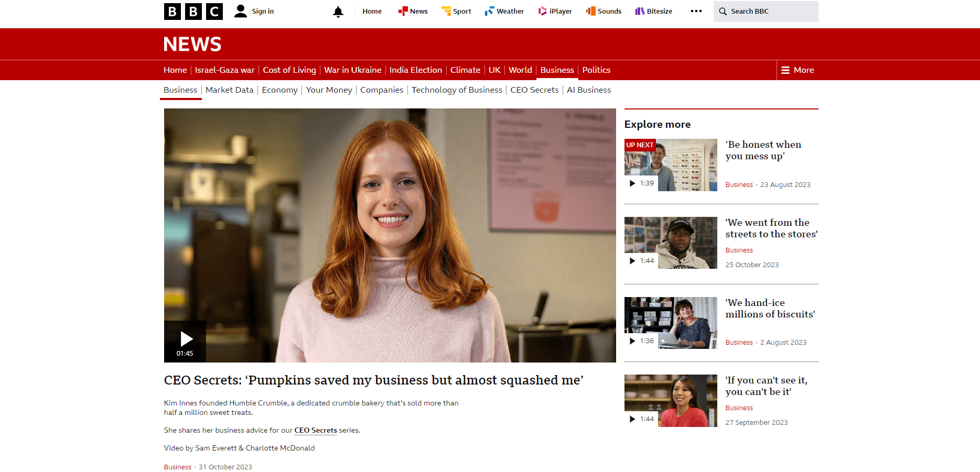The image size is (980, 472).
Task: Click the Sounds orange icon
Action: click(590, 11)
